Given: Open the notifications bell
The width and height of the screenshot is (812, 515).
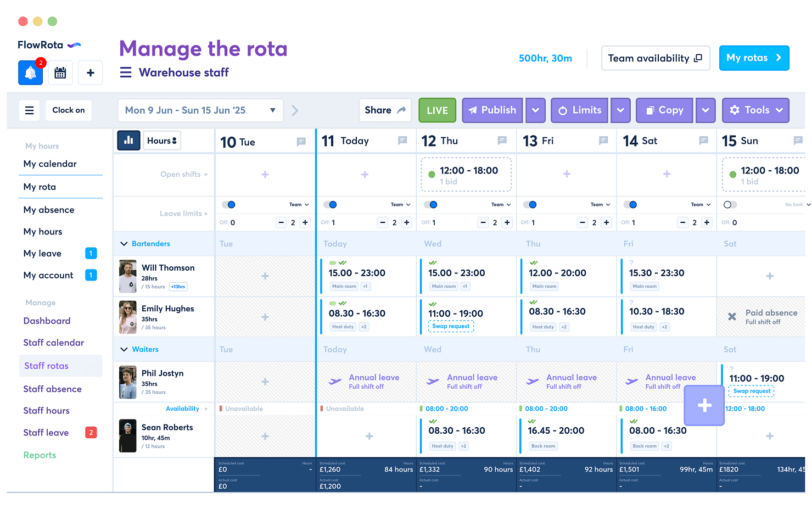Looking at the screenshot, I should pos(30,72).
